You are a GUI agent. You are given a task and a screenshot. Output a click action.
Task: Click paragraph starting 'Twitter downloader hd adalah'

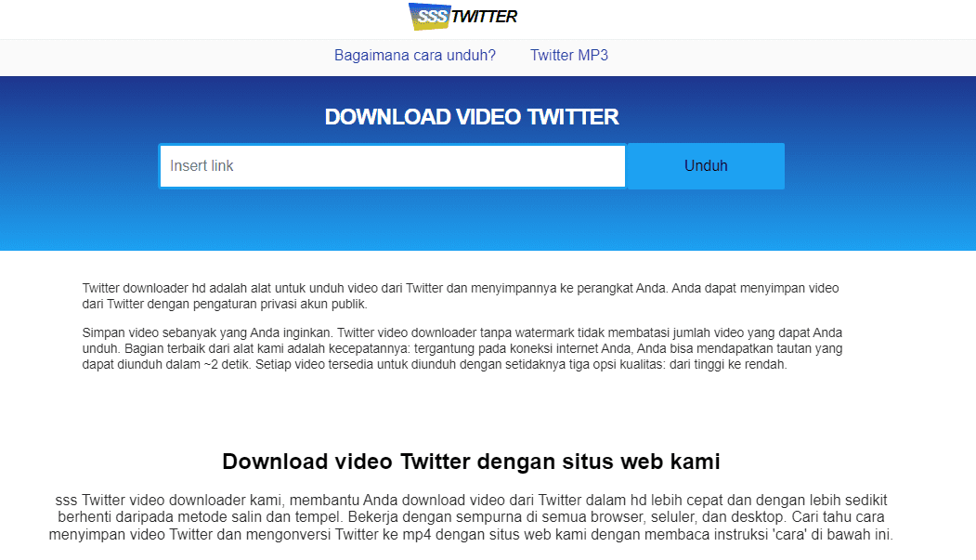coord(461,296)
